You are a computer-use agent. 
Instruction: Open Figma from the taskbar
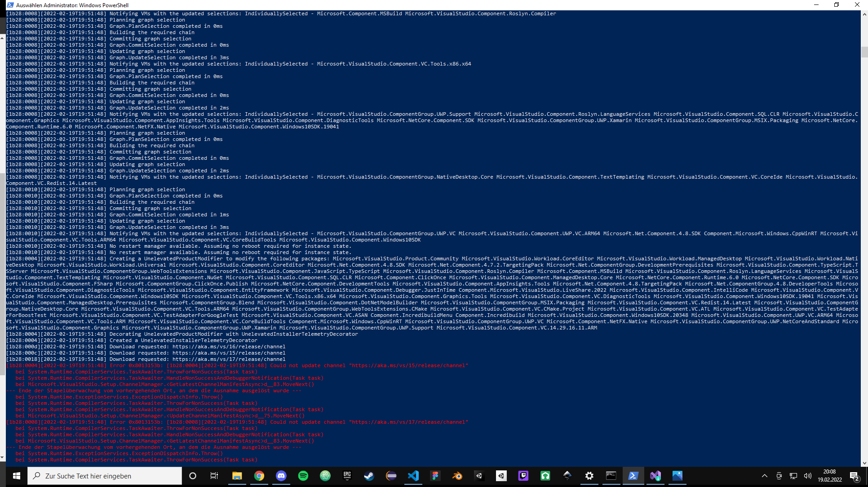click(x=435, y=476)
